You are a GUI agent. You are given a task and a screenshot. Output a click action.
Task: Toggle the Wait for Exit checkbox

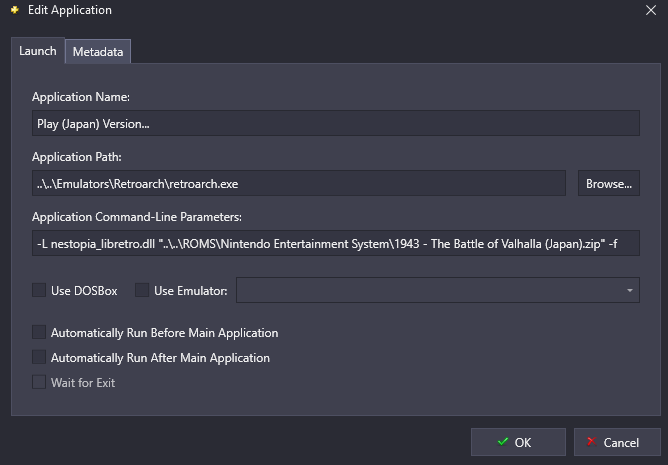[x=39, y=382]
